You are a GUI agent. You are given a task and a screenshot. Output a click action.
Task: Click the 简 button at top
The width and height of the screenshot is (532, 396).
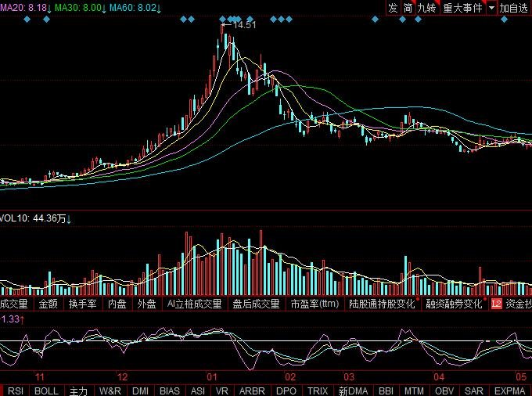(408, 8)
